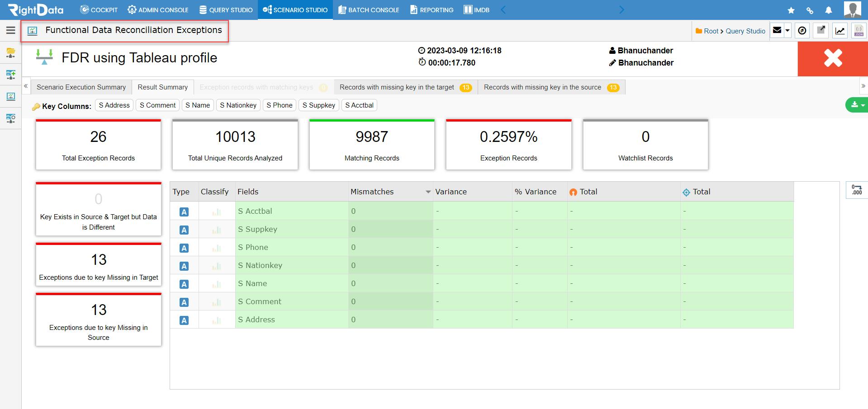Image resolution: width=868 pixels, height=409 pixels.
Task: Open Records with missing key in source tab
Action: click(551, 87)
